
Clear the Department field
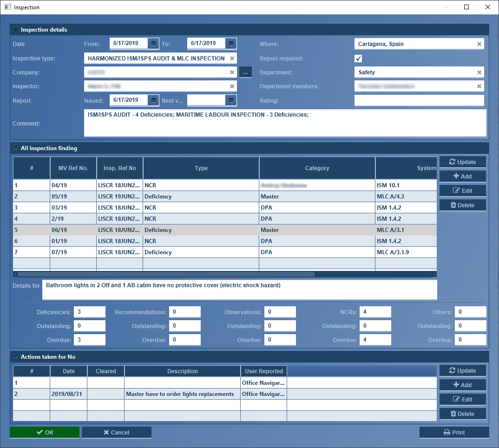[479, 72]
